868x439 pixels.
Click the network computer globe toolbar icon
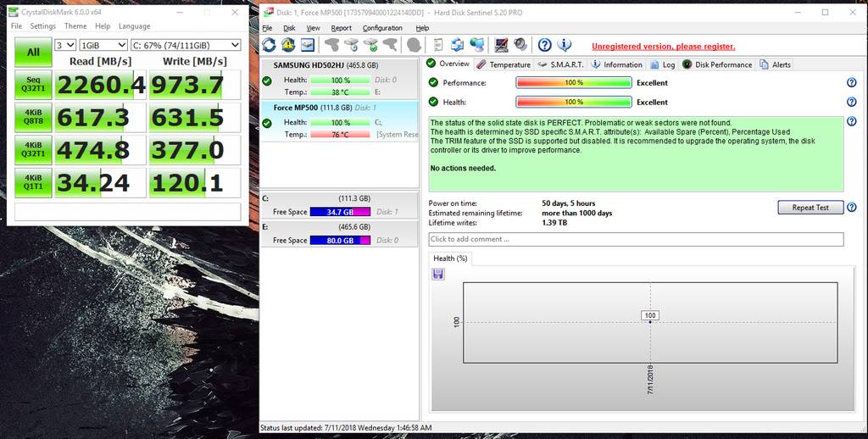(x=476, y=46)
